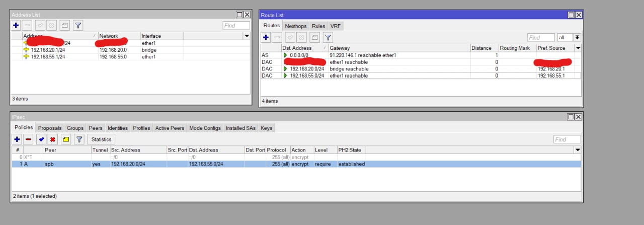Open the IPsec Keys tab
Image resolution: width=644 pixels, height=225 pixels.
(267, 128)
